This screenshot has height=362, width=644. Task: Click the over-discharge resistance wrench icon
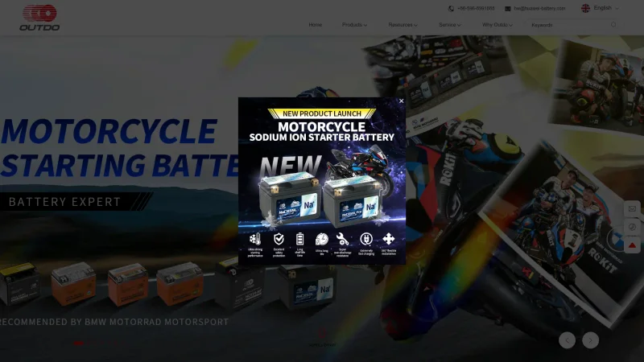tap(343, 239)
